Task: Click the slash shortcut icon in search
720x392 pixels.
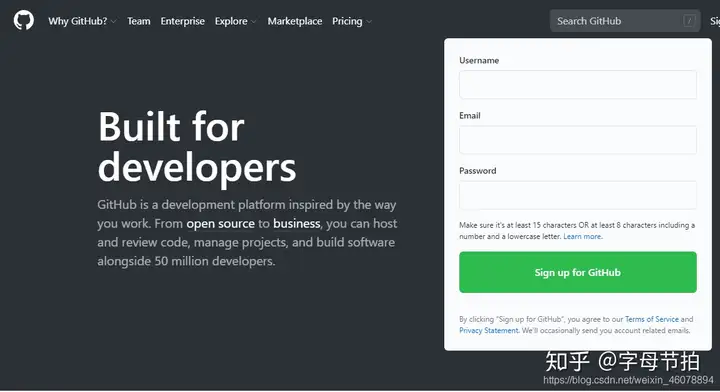Action: 689,21
